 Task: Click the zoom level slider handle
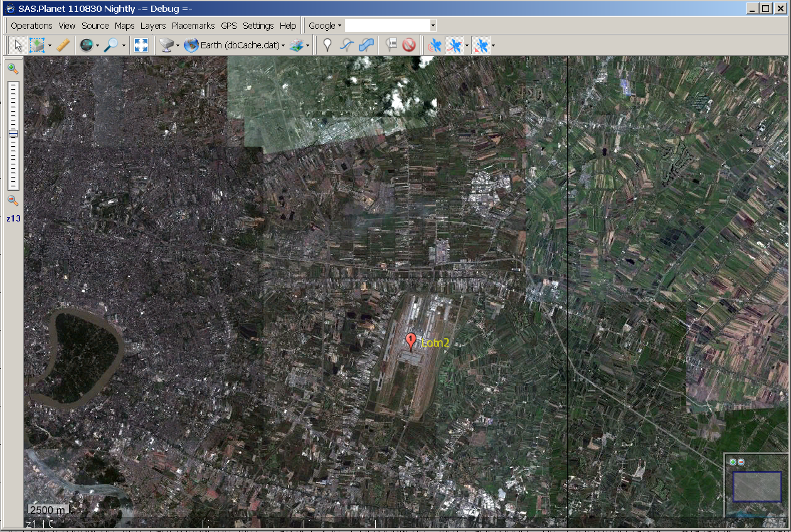(13, 133)
